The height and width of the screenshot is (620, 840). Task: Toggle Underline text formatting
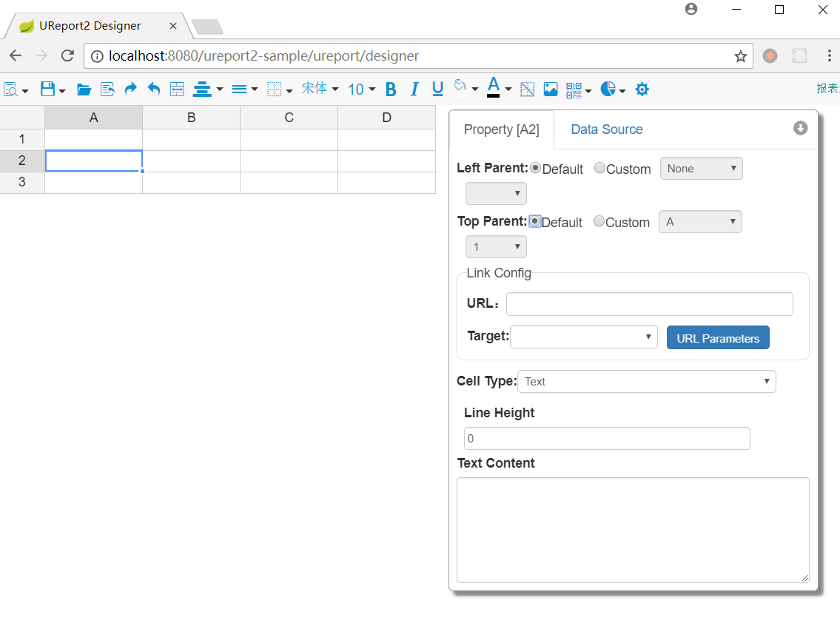pyautogui.click(x=437, y=90)
